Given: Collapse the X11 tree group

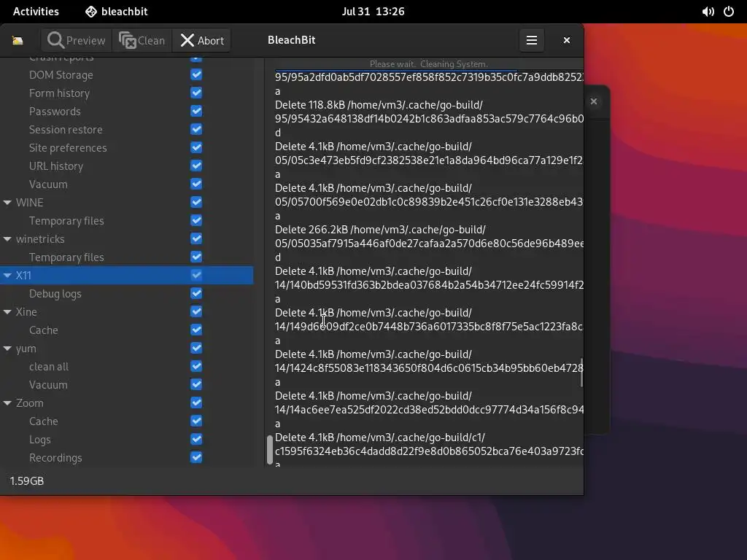Looking at the screenshot, I should 7,276.
